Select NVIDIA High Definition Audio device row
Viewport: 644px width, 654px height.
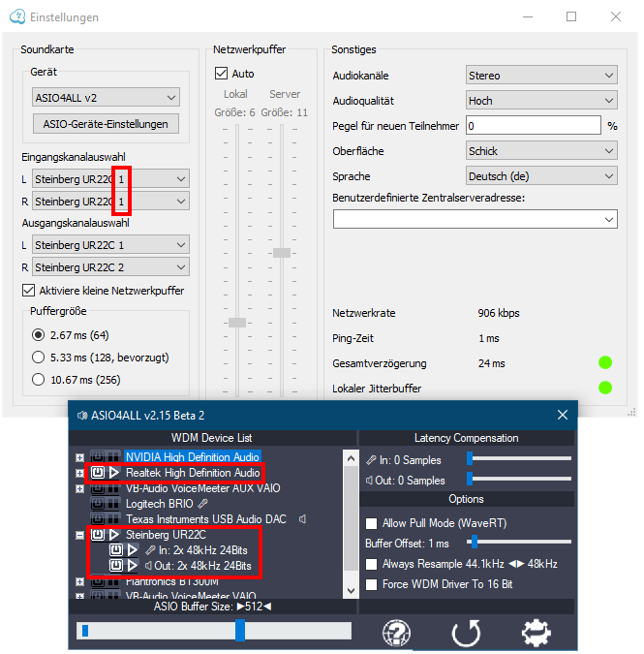pos(192,456)
